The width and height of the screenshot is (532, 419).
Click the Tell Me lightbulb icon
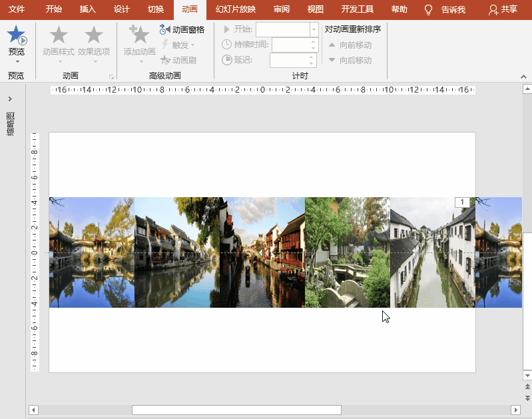pyautogui.click(x=429, y=10)
